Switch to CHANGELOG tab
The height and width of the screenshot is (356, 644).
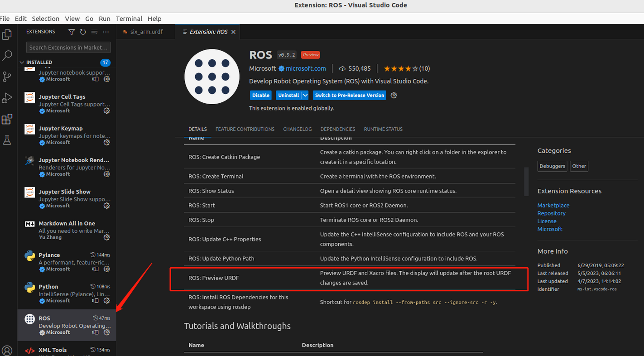click(298, 129)
